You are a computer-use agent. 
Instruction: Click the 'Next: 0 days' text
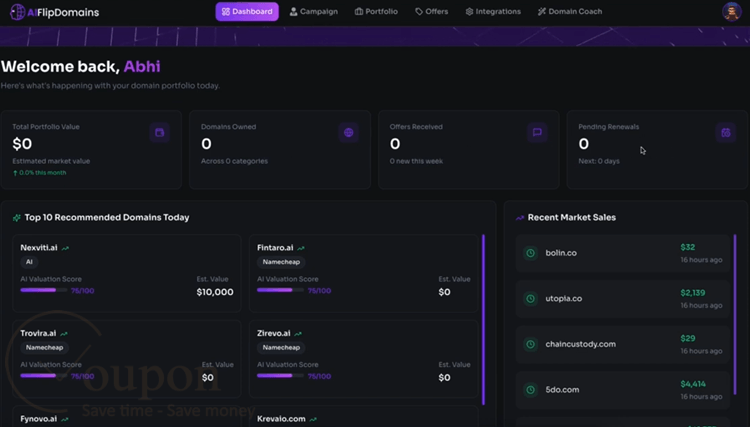pyautogui.click(x=599, y=161)
